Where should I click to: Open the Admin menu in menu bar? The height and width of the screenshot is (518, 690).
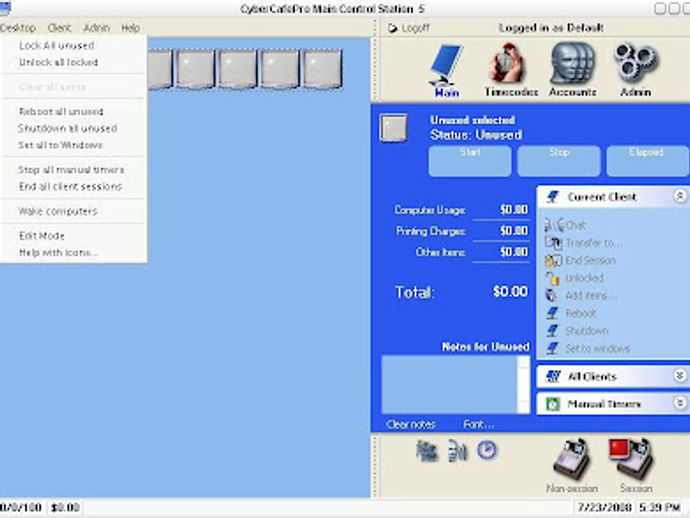[96, 28]
